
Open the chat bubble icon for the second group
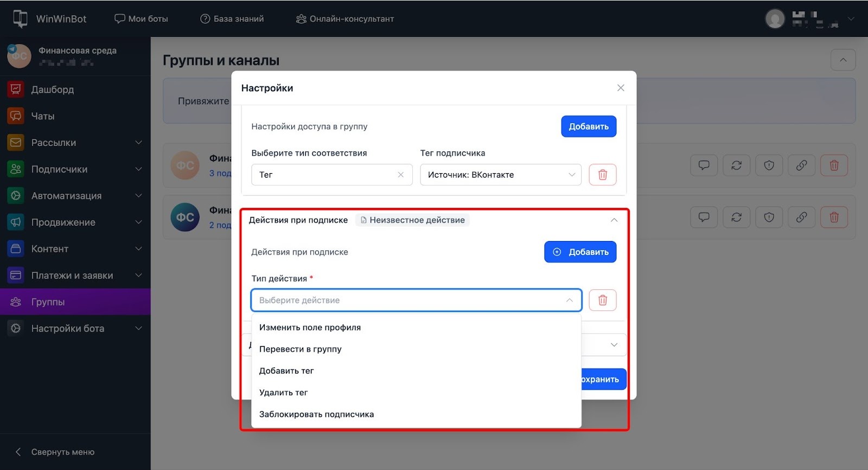(x=704, y=218)
